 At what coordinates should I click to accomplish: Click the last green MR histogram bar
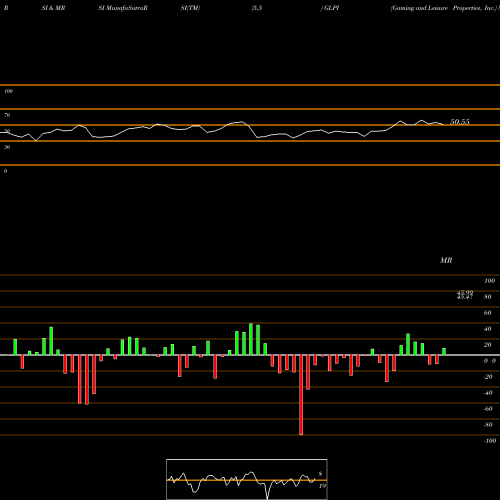444,352
